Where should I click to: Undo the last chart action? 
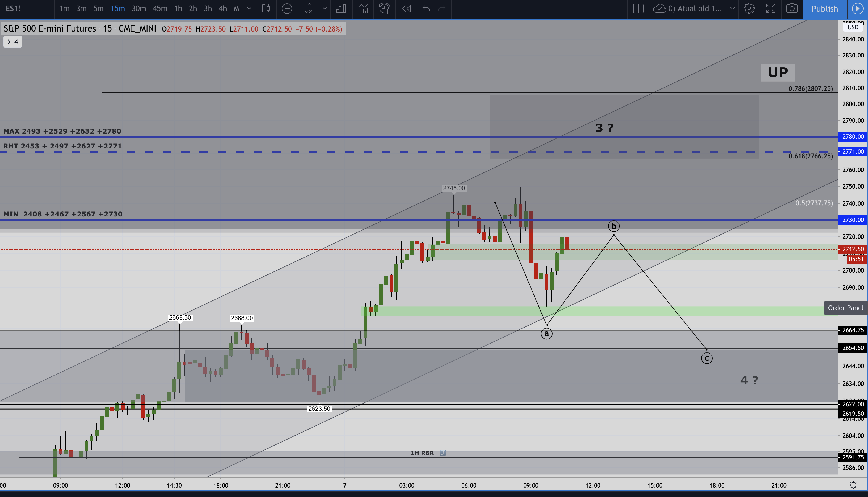tap(426, 9)
